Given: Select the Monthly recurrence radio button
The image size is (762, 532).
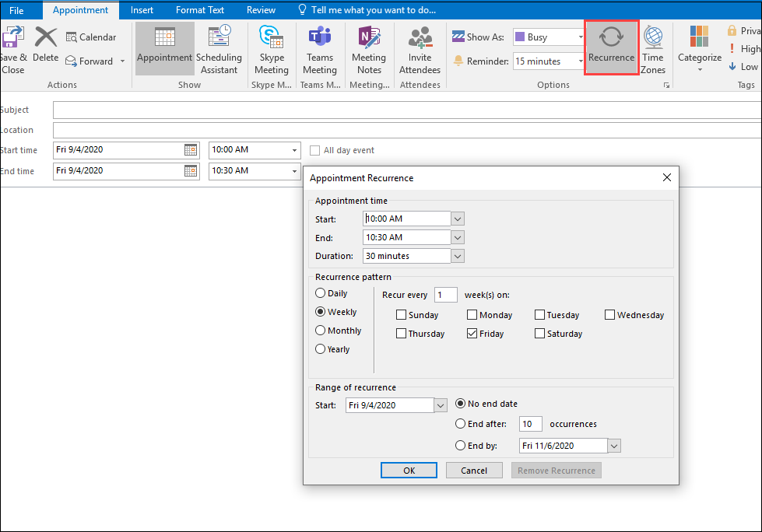Looking at the screenshot, I should coord(320,331).
